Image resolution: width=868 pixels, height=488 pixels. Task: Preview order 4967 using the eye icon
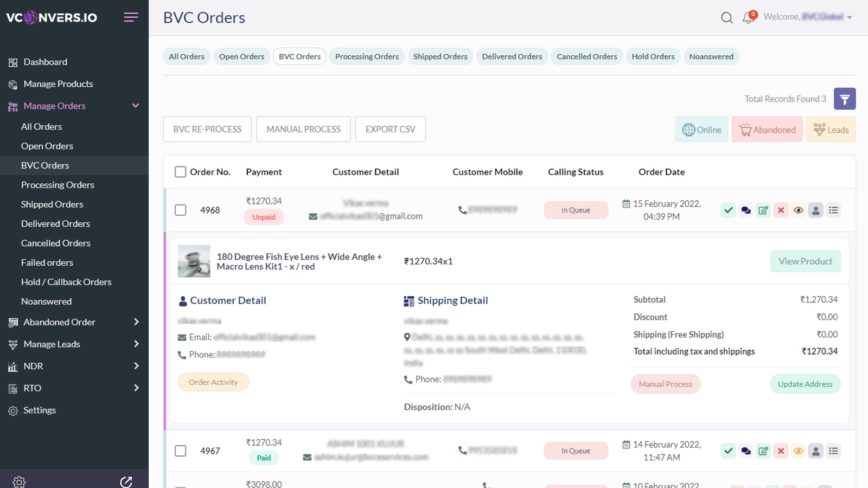point(798,451)
